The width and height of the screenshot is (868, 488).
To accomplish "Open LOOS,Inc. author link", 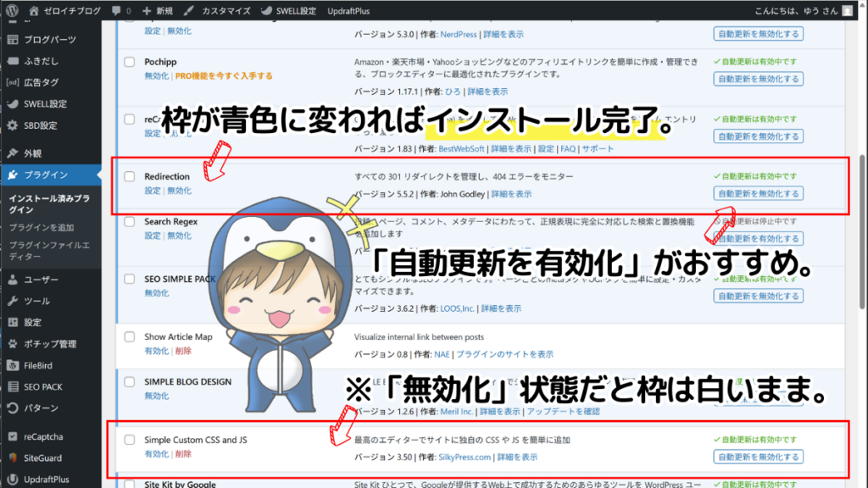I will [457, 308].
